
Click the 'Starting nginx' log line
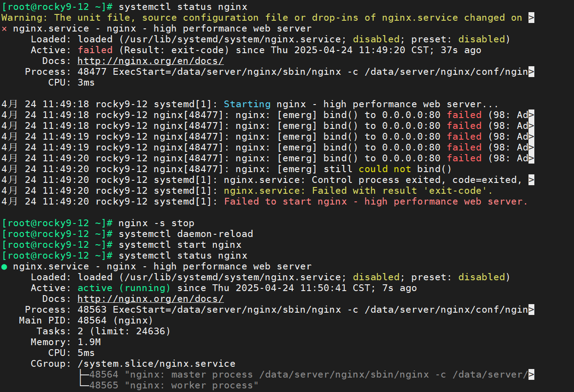pos(250,104)
